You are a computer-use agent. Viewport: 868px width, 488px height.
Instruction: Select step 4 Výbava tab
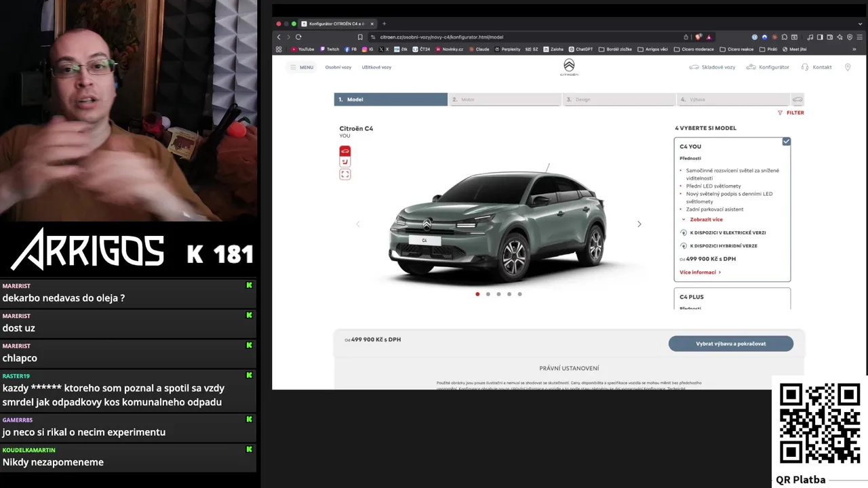(734, 100)
